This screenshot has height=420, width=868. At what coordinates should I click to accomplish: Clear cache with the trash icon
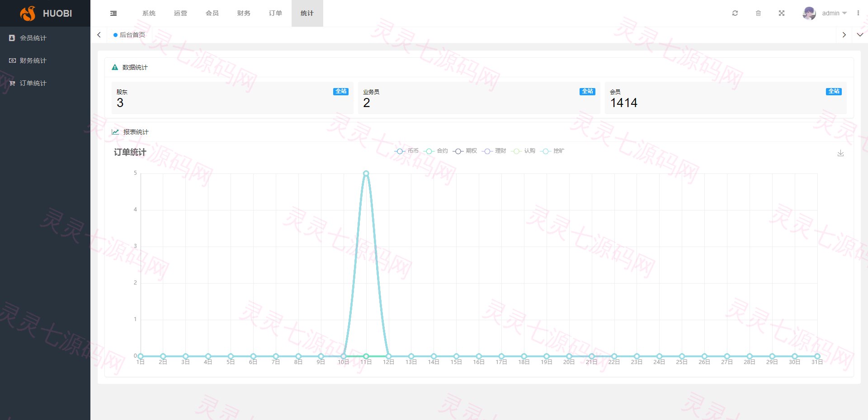[758, 13]
